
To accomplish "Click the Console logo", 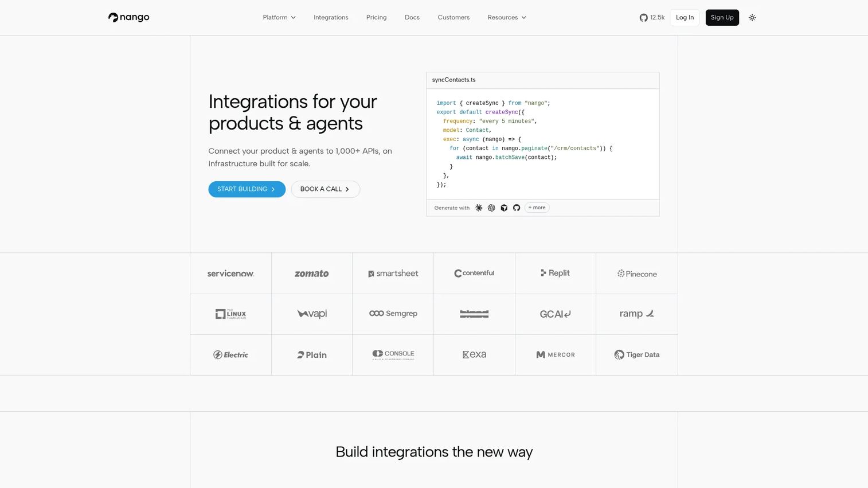I will [x=393, y=354].
